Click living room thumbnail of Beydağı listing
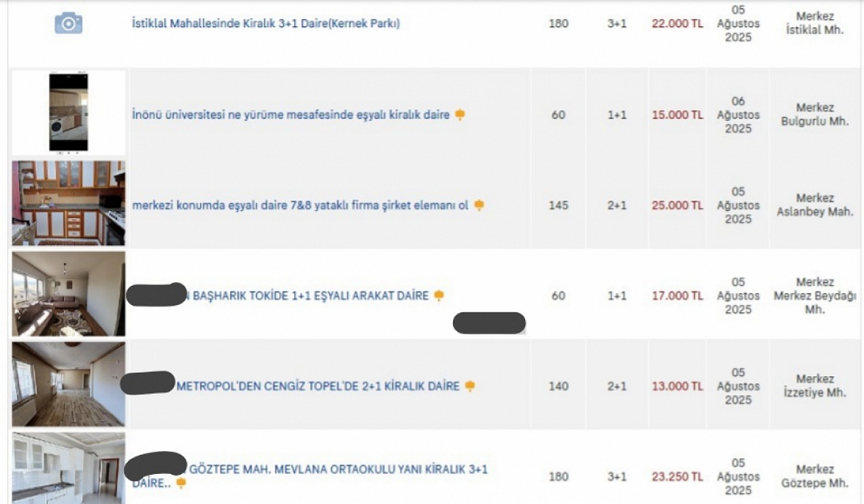Screen dimensions: 864x504 pyautogui.click(x=68, y=294)
